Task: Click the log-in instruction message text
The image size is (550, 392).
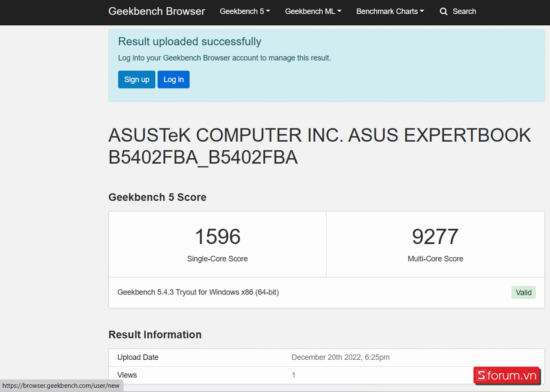Action: [224, 58]
